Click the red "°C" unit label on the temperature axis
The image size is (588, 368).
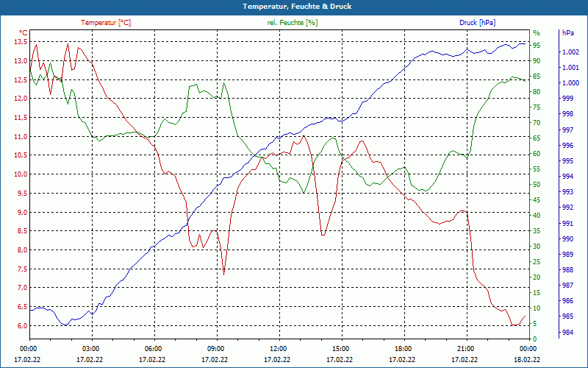pyautogui.click(x=24, y=32)
